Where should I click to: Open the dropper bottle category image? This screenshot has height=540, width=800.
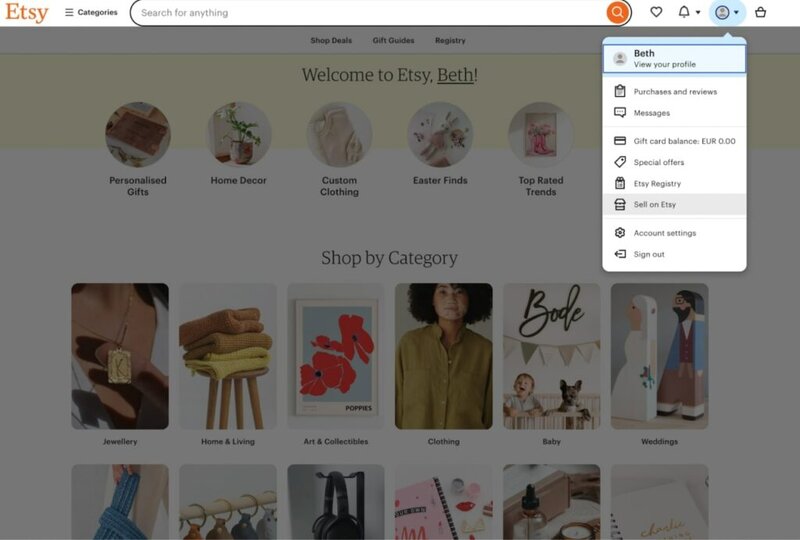(x=552, y=502)
